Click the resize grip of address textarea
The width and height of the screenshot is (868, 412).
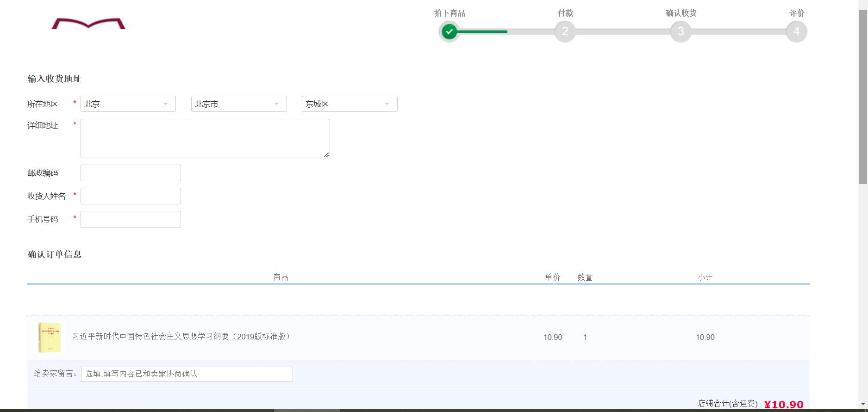pyautogui.click(x=326, y=155)
